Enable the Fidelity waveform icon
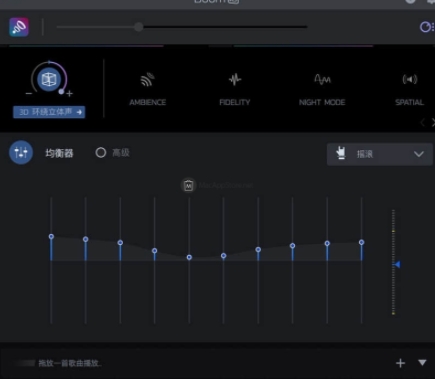Screen dimensions: 435x379 pos(235,79)
